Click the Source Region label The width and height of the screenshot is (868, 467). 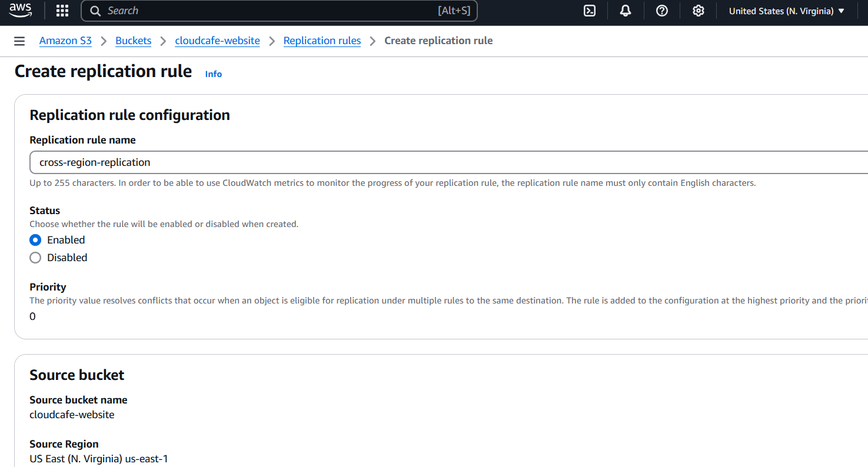click(64, 444)
